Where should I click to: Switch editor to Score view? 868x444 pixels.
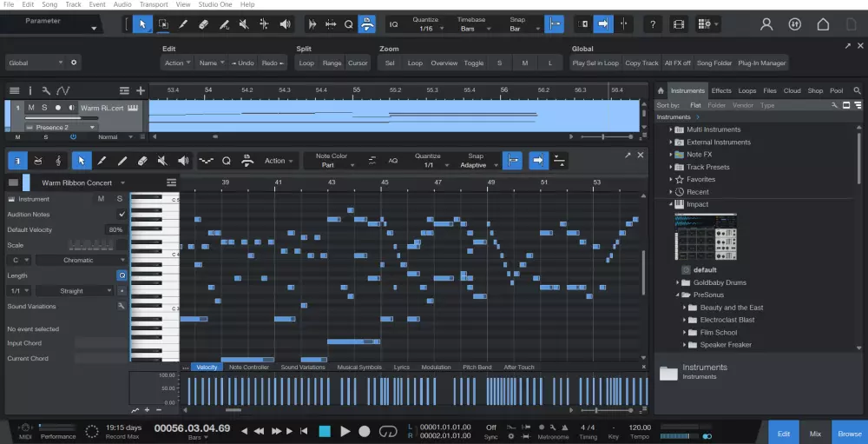(58, 161)
